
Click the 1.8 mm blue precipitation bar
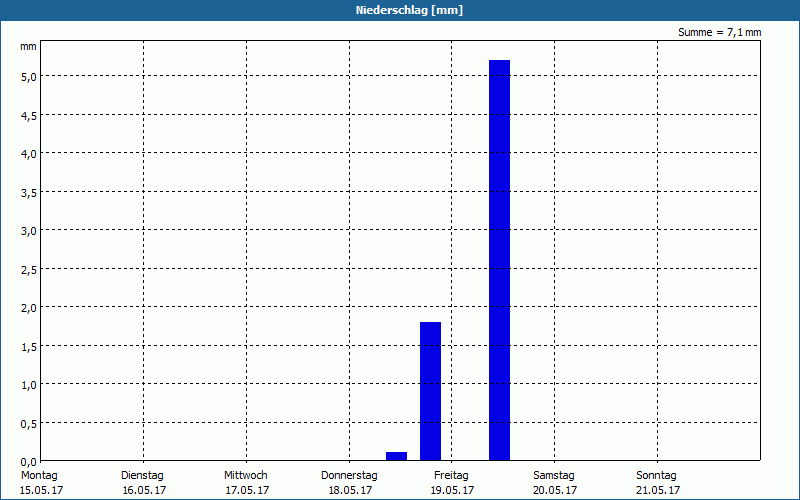click(430, 391)
